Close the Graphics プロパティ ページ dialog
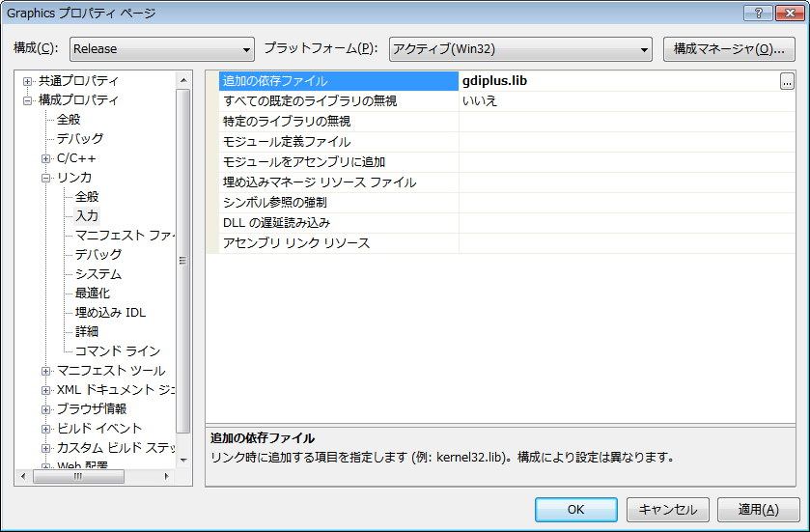This screenshot has height=532, width=810. 790,13
